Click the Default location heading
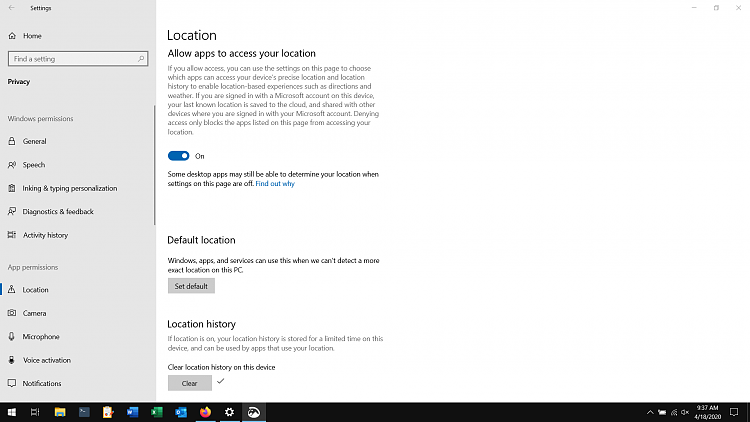Image resolution: width=750 pixels, height=422 pixels. click(201, 240)
